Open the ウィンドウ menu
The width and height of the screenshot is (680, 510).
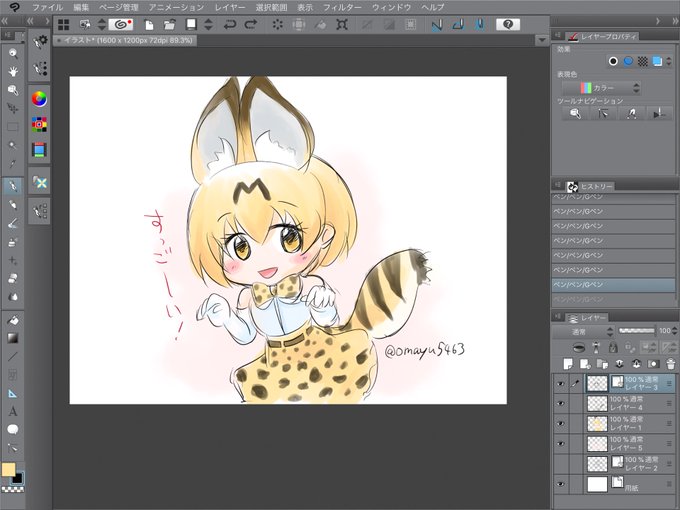click(x=392, y=7)
